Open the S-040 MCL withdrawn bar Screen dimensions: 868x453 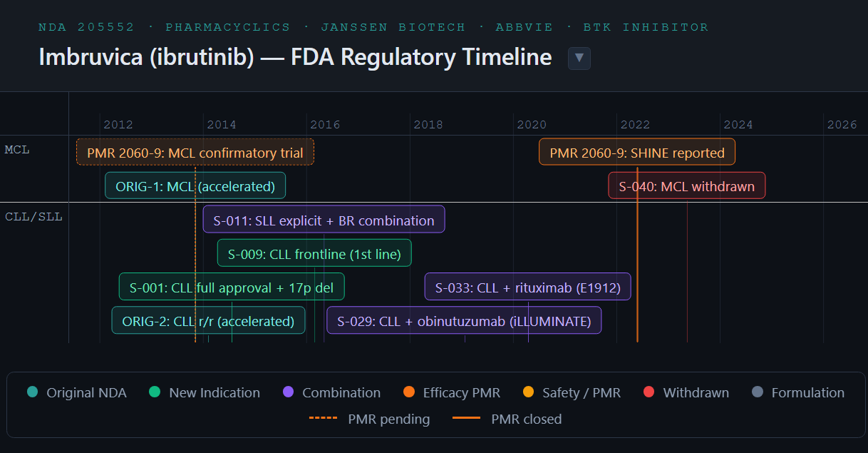pyautogui.click(x=687, y=186)
